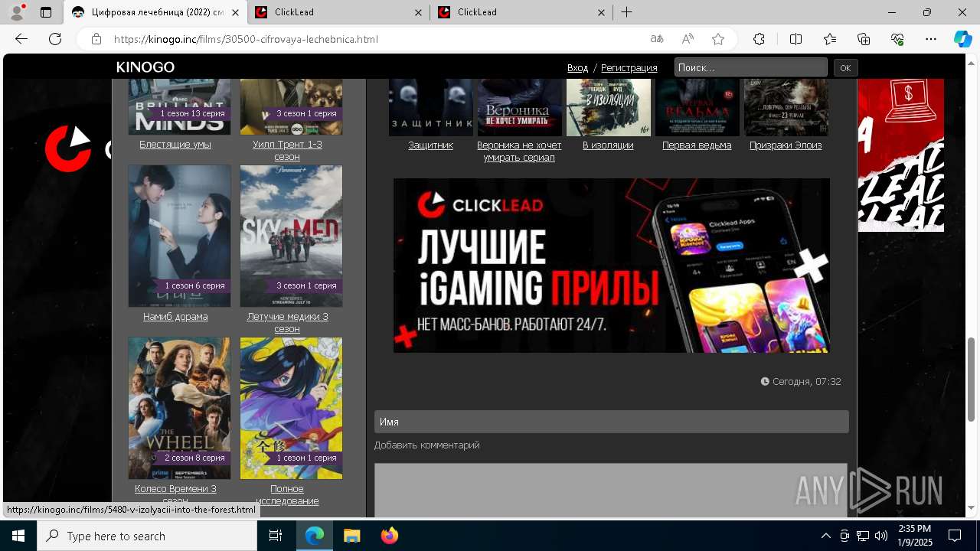Open the Регистрация link
Viewport: 980px width, 551px height.
click(629, 68)
